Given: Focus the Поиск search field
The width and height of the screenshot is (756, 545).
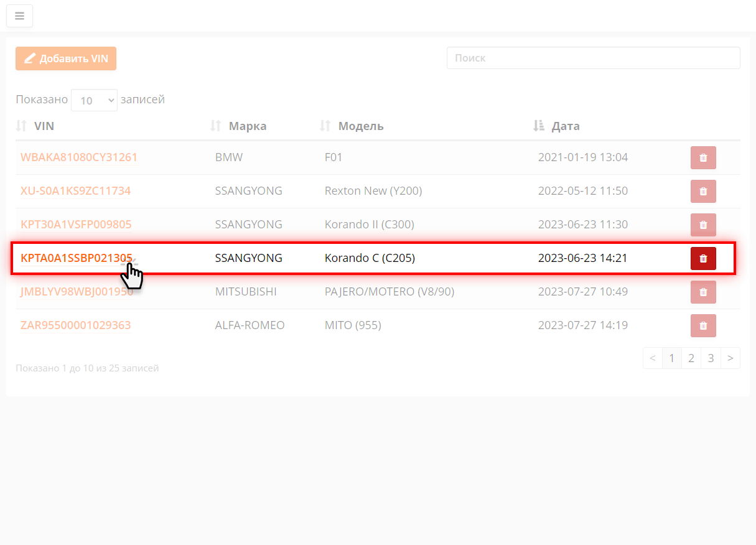Looking at the screenshot, I should pos(593,58).
